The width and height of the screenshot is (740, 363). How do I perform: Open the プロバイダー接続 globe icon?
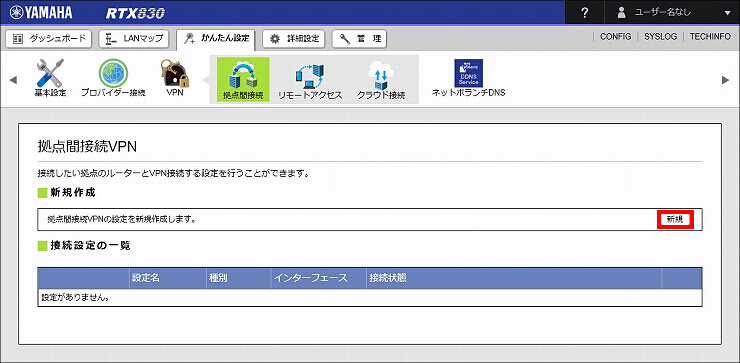[113, 78]
